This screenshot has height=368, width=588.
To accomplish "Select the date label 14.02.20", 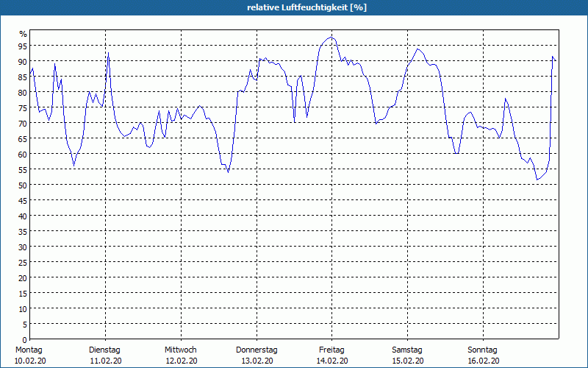I will [x=332, y=361].
